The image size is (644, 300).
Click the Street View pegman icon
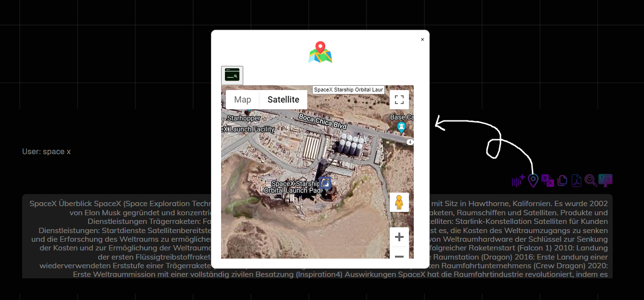399,202
